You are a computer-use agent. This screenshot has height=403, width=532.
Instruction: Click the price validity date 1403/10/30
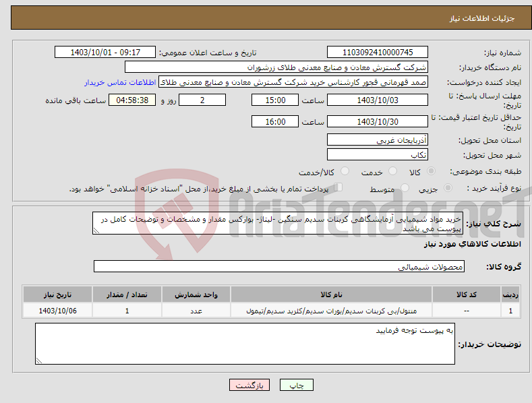tap(378, 121)
